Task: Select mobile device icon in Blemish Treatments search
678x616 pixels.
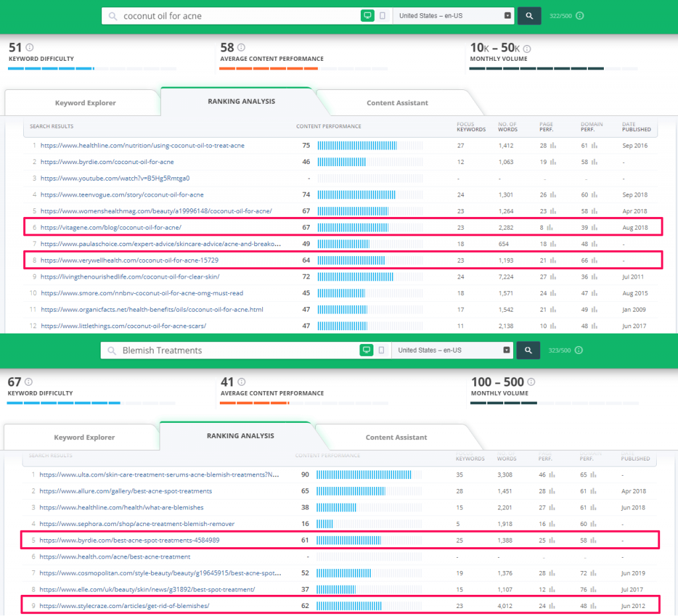Action: pos(381,350)
